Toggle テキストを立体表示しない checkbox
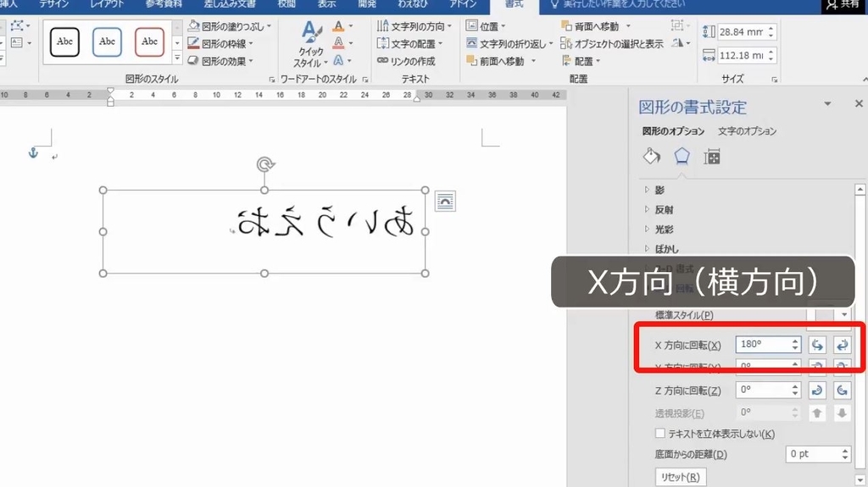Image resolution: width=868 pixels, height=487 pixels. tap(659, 434)
